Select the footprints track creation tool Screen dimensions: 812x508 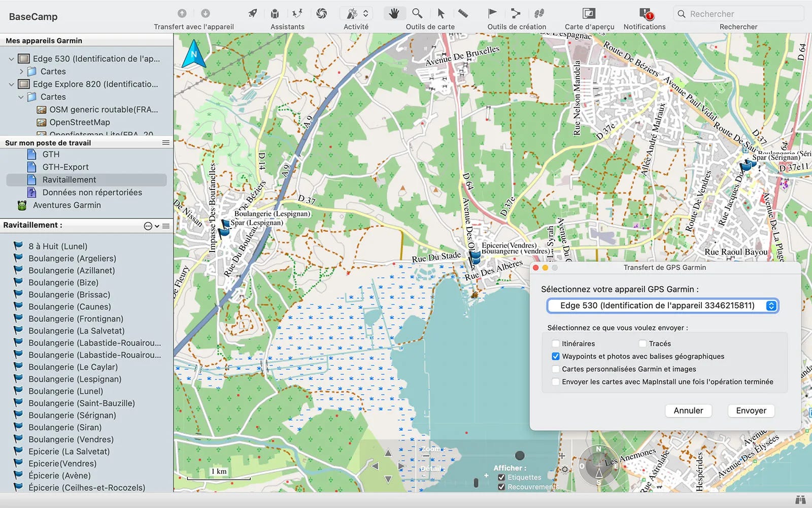point(539,13)
